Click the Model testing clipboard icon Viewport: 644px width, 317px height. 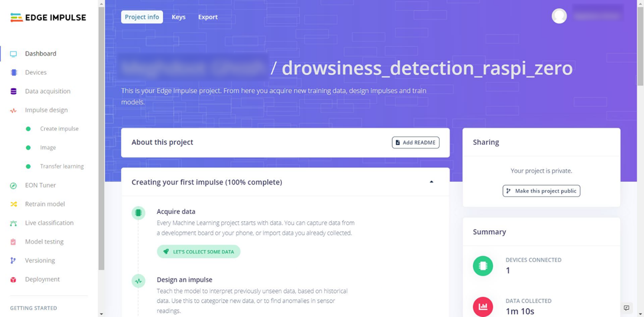(14, 242)
